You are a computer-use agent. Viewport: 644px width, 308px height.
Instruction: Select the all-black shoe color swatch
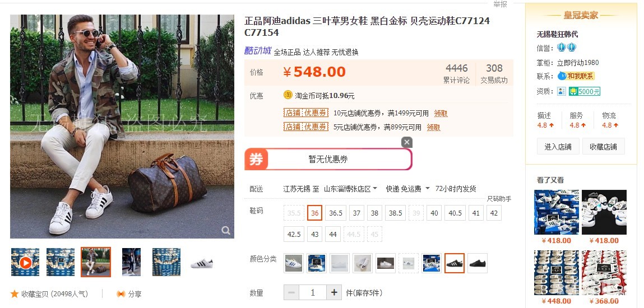coord(478,263)
